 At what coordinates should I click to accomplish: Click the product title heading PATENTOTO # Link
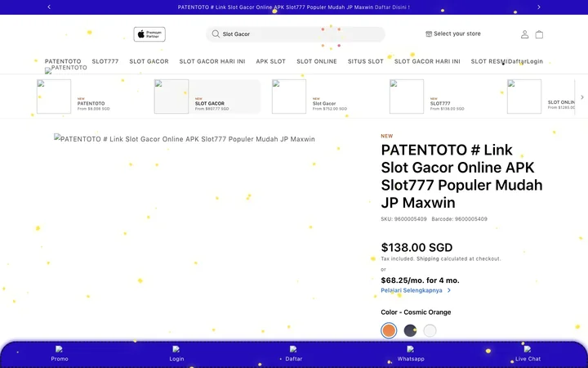[461, 176]
